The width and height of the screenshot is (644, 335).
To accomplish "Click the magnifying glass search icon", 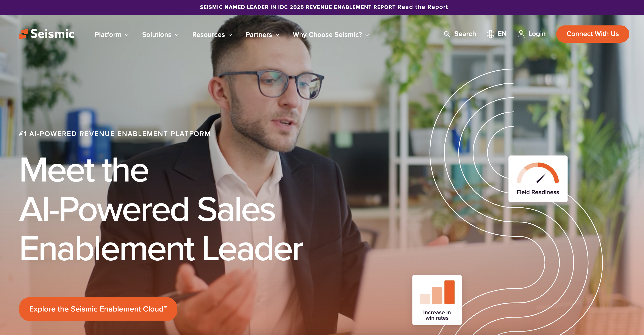I will point(447,34).
